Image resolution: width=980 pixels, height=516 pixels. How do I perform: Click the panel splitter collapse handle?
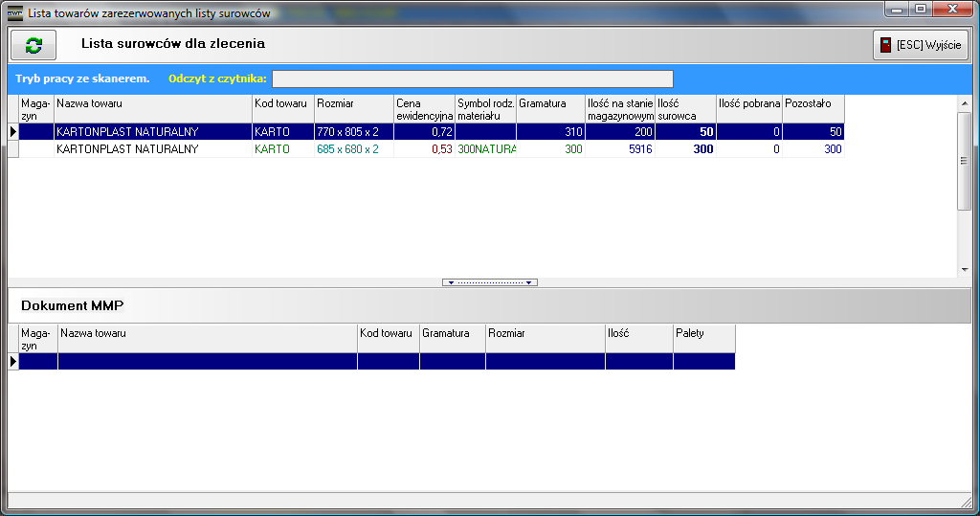pyautogui.click(x=490, y=282)
